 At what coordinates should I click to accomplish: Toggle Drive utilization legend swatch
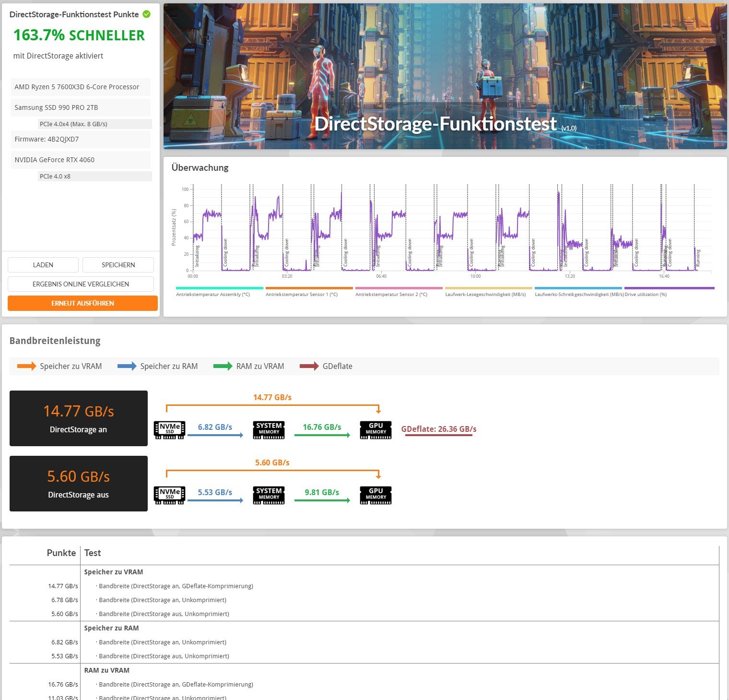[x=670, y=288]
